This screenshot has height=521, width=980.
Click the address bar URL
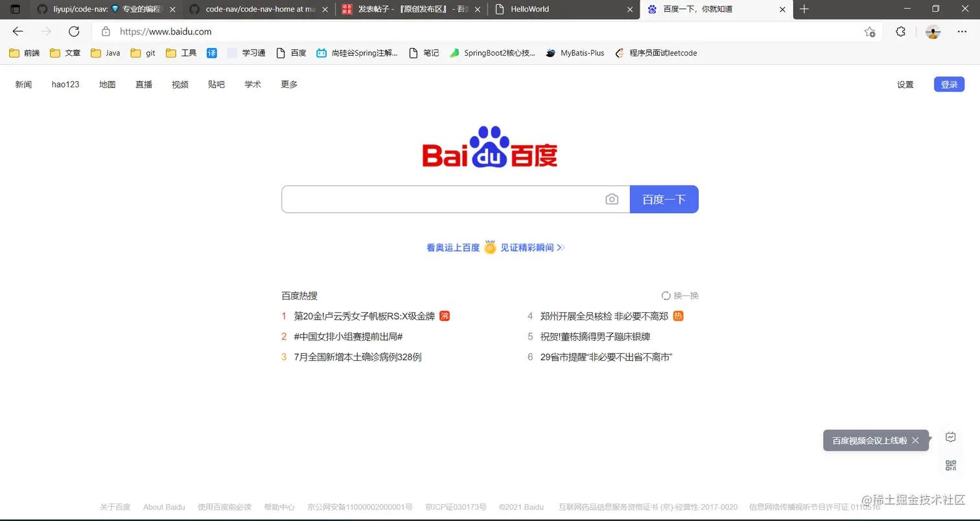click(166, 31)
